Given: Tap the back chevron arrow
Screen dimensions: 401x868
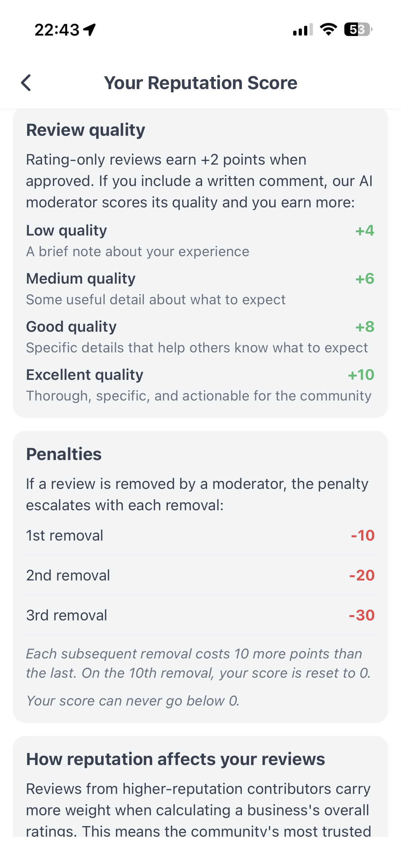Looking at the screenshot, I should coord(26,83).
